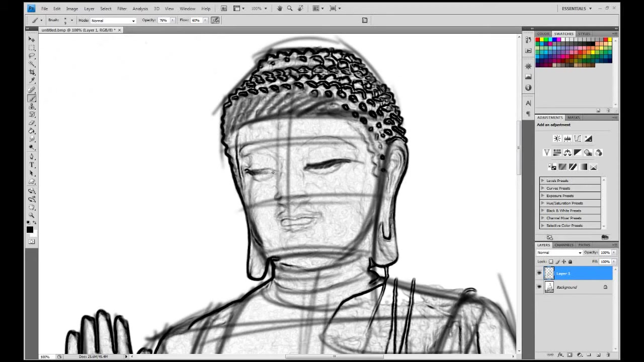Hide Layer 1 visibility eye

pyautogui.click(x=539, y=274)
